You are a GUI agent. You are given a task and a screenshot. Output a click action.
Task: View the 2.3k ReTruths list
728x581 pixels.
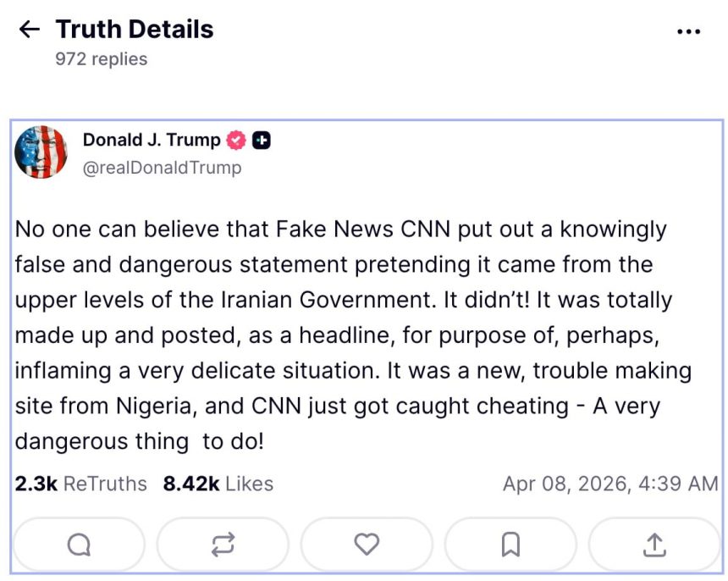coord(80,484)
